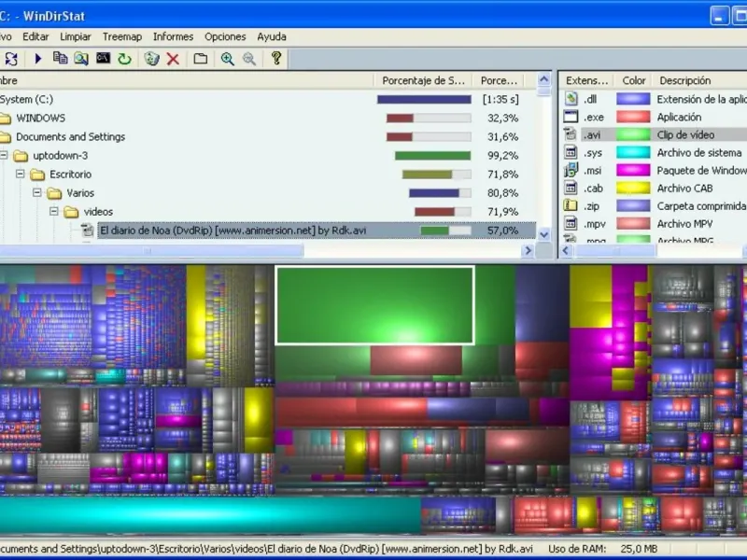The width and height of the screenshot is (747, 560).
Task: Minimize the WinDirStat window
Action: click(719, 16)
